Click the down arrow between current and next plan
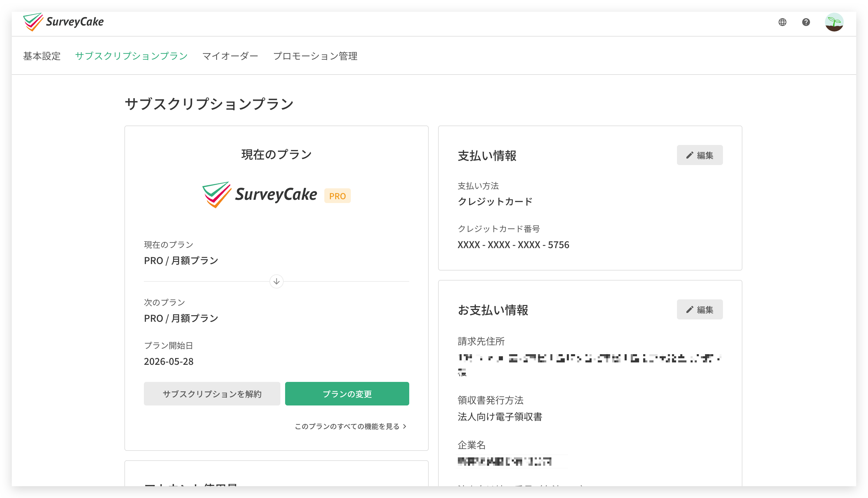 277,281
